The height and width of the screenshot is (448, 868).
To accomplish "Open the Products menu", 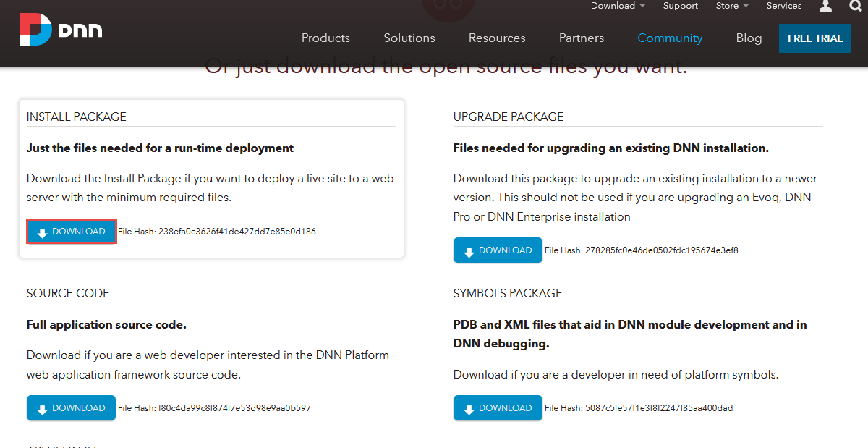I will click(325, 38).
